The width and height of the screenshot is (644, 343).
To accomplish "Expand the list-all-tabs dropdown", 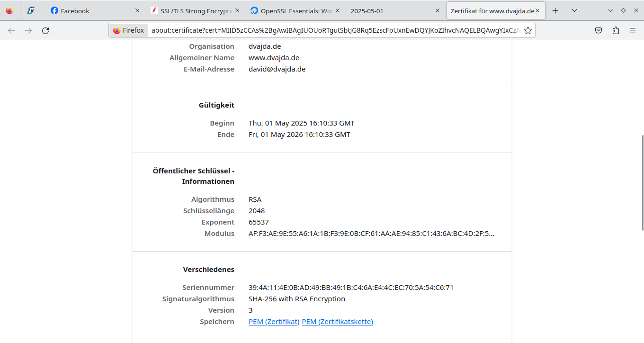I will pos(574,10).
